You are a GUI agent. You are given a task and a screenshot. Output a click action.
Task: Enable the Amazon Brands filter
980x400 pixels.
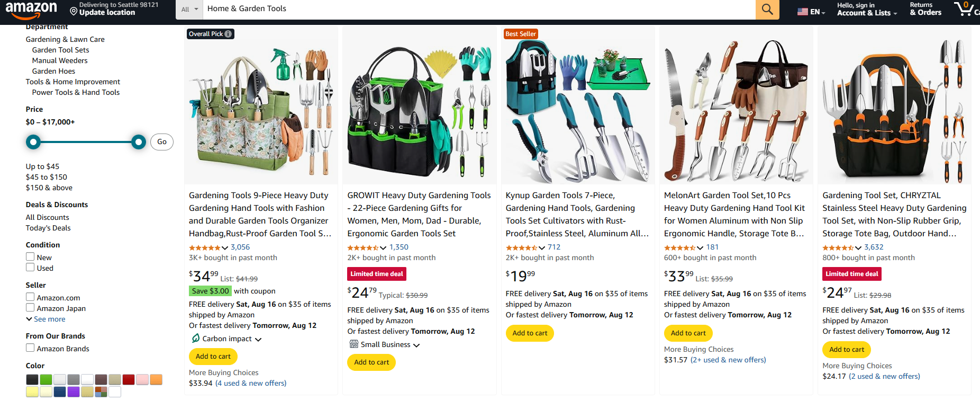[30, 348]
